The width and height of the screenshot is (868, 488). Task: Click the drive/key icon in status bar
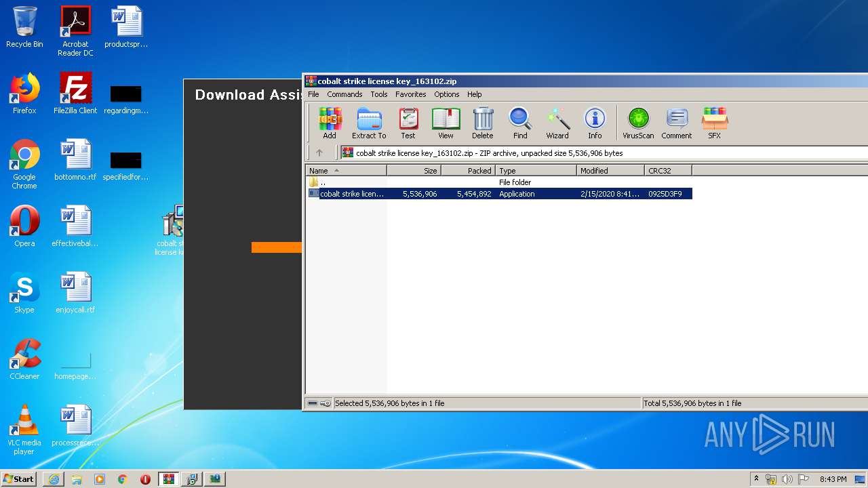(x=319, y=403)
